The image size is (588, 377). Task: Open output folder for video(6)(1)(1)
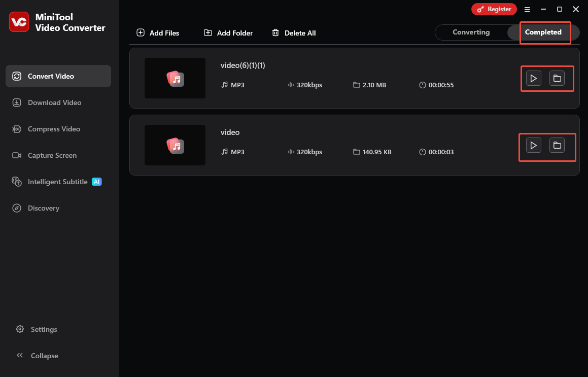point(558,78)
